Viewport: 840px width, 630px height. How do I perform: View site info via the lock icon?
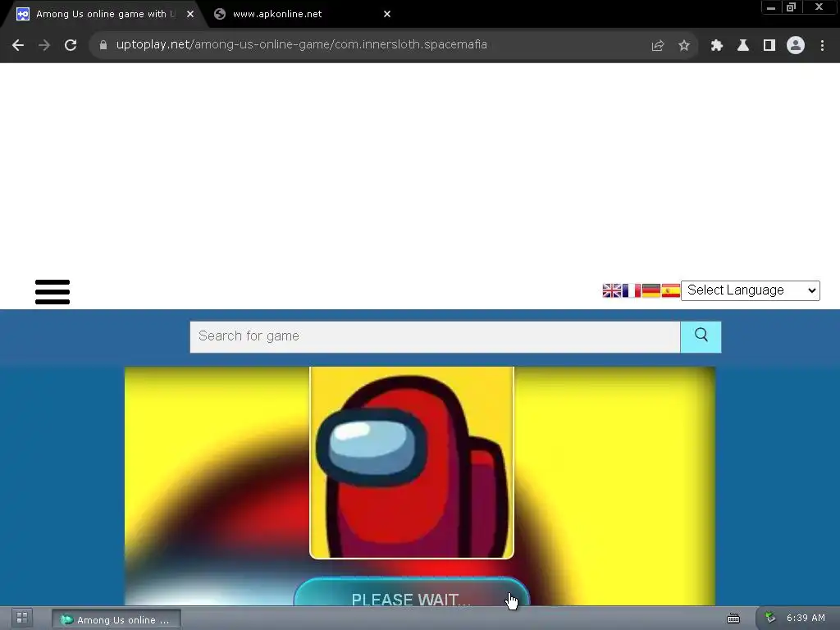103,45
